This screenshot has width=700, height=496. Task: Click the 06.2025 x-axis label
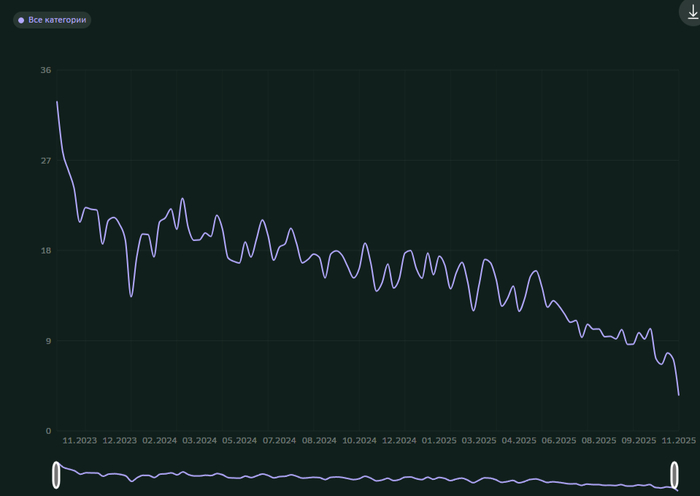point(559,440)
